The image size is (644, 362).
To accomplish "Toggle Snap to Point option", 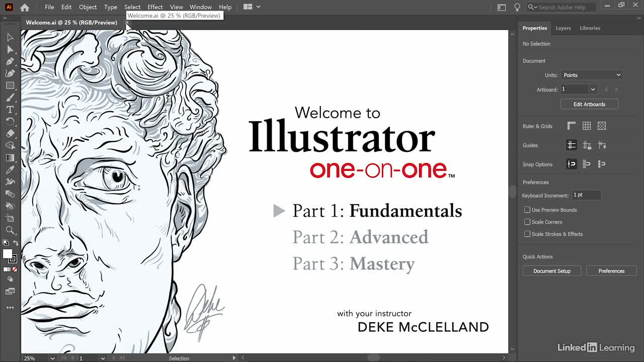I will (x=572, y=164).
